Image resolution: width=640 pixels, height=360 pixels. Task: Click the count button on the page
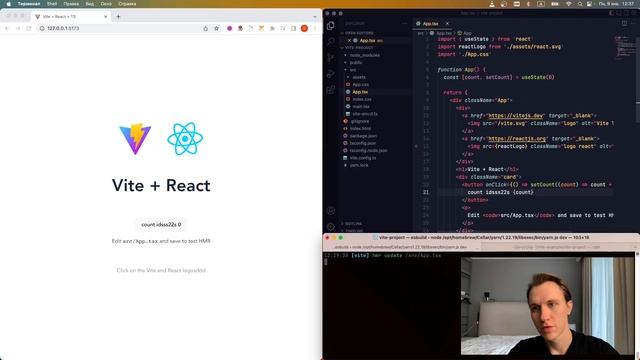coord(161,224)
